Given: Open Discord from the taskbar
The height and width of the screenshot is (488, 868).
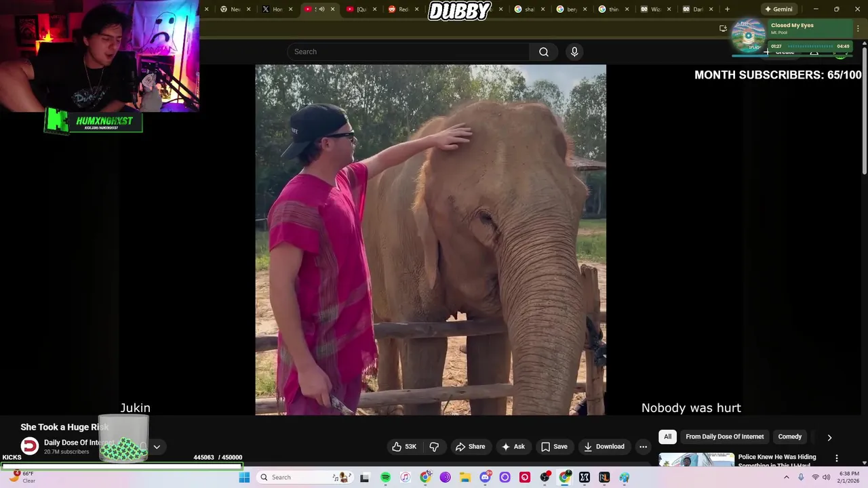Looking at the screenshot, I should [485, 477].
